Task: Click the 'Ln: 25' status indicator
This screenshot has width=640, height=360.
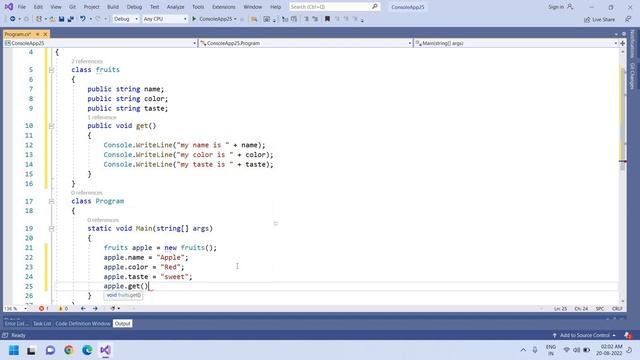Action: (x=560, y=309)
